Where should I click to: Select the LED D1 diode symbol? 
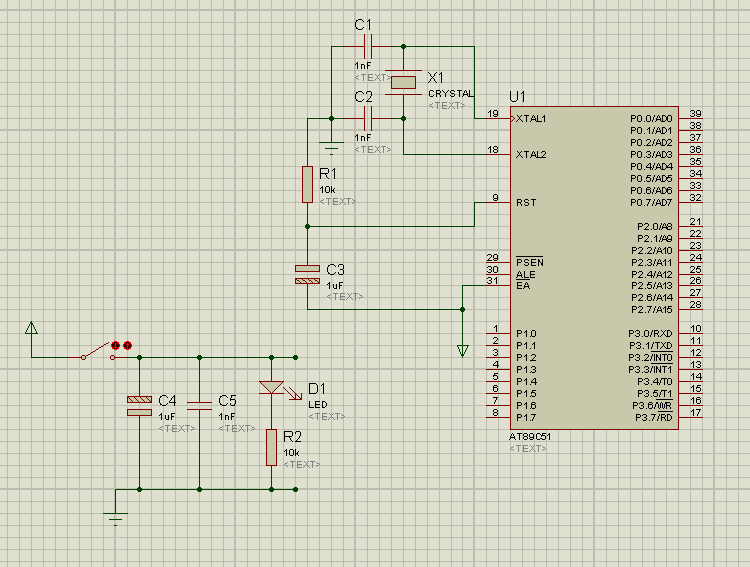pos(271,388)
